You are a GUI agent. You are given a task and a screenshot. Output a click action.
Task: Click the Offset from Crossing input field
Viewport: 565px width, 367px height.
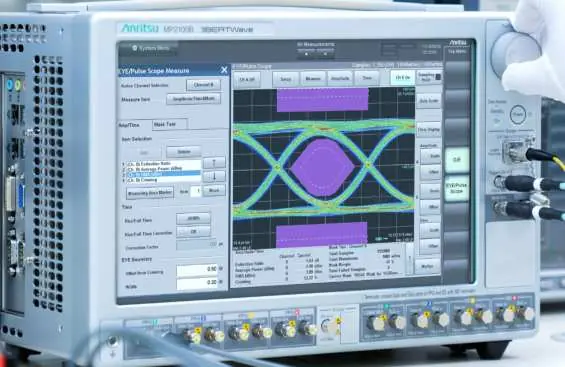(197, 269)
